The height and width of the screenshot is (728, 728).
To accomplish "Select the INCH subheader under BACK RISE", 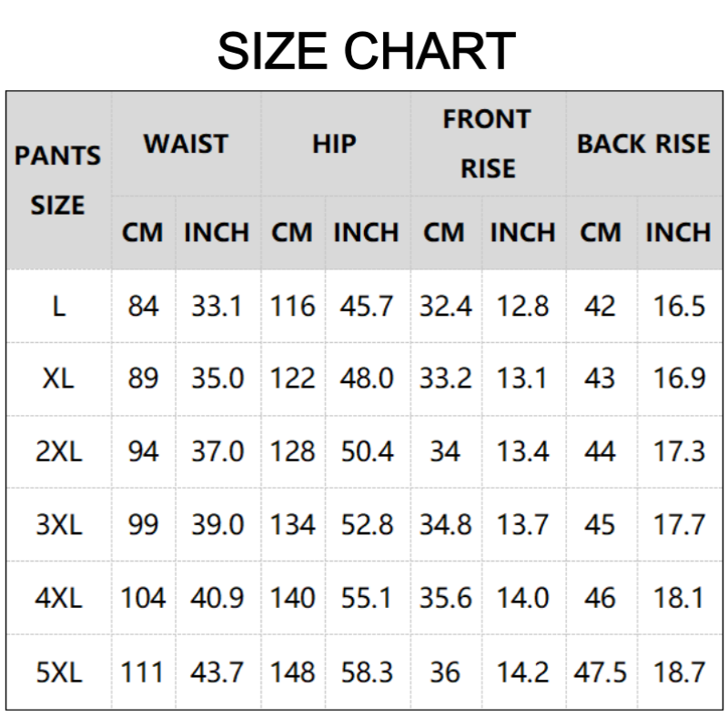I will (678, 232).
